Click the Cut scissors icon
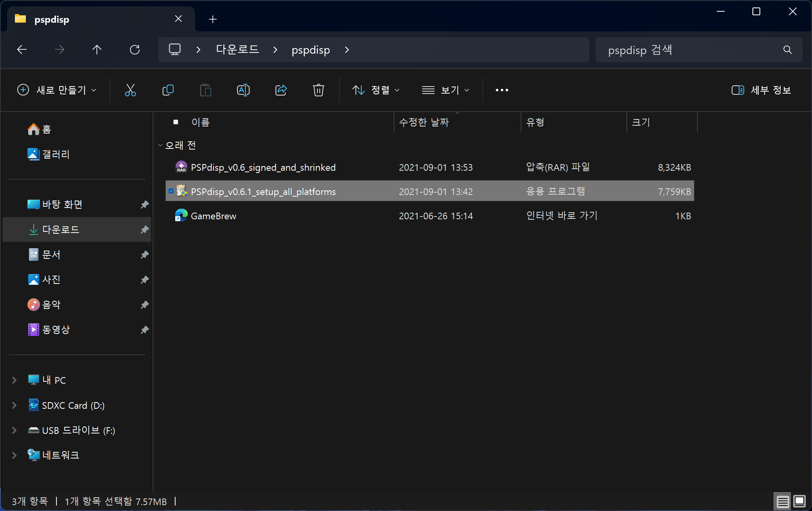The width and height of the screenshot is (812, 511). click(x=130, y=90)
